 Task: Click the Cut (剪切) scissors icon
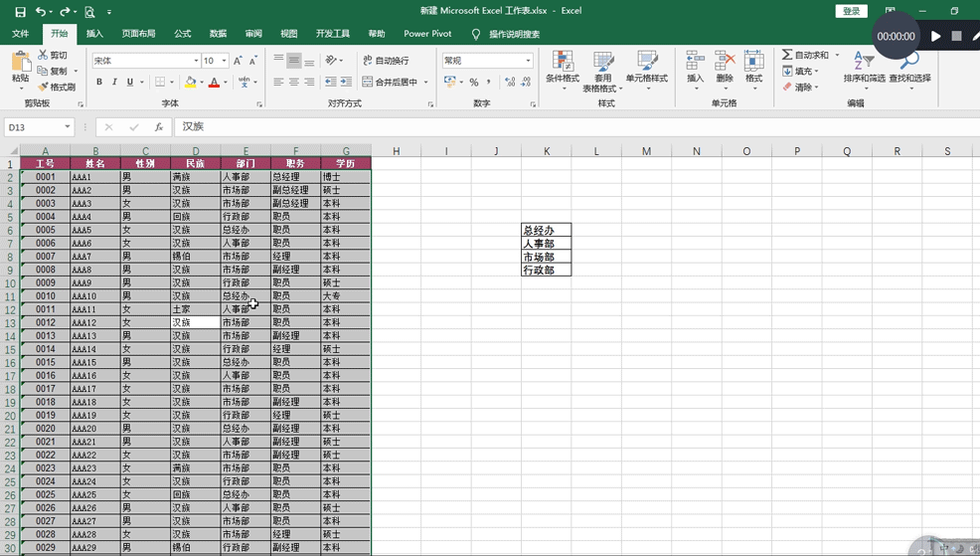[43, 55]
